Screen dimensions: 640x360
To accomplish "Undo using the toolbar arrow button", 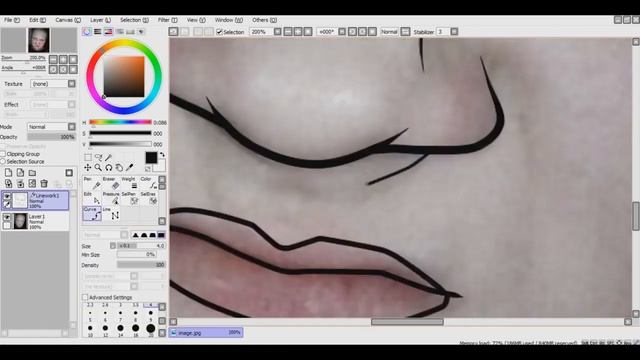I will (x=173, y=31).
